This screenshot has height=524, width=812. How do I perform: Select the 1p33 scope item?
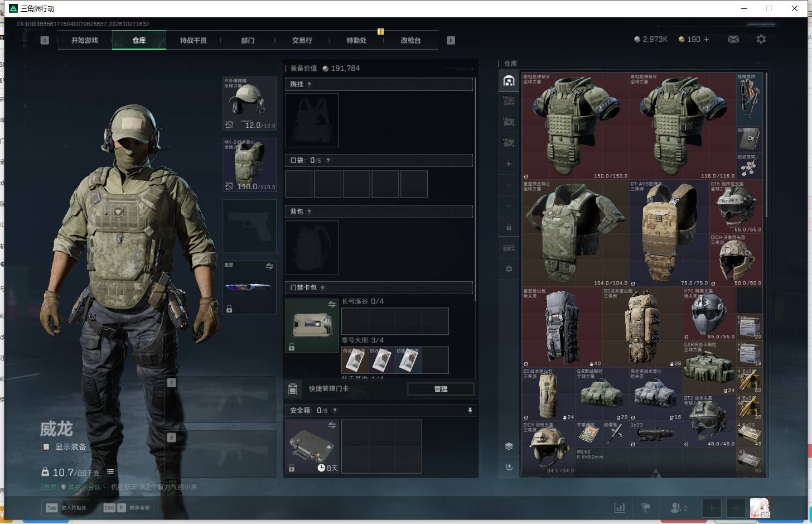point(655,434)
